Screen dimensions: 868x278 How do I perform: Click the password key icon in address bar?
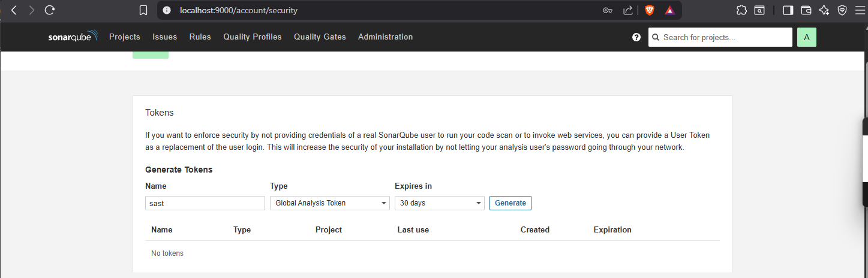(607, 10)
